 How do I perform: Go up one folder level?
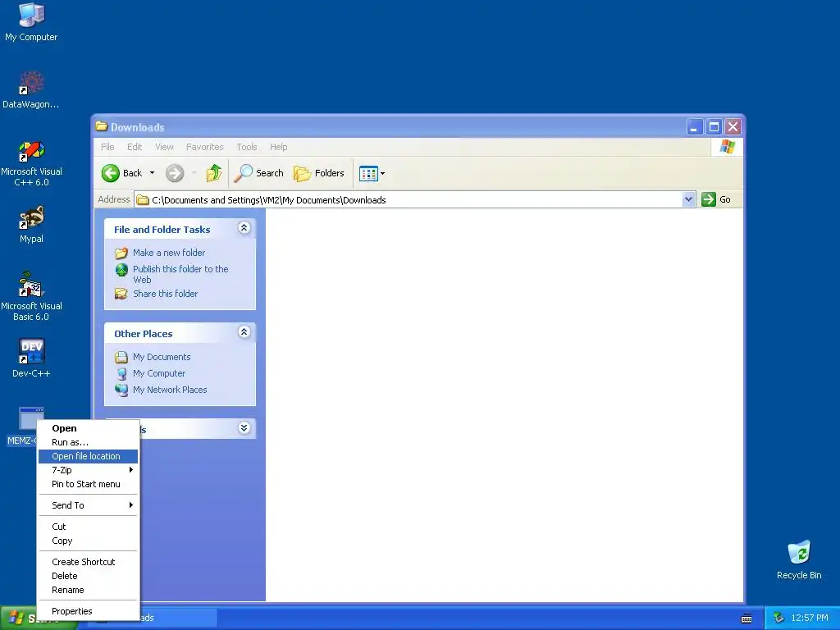pyautogui.click(x=214, y=173)
